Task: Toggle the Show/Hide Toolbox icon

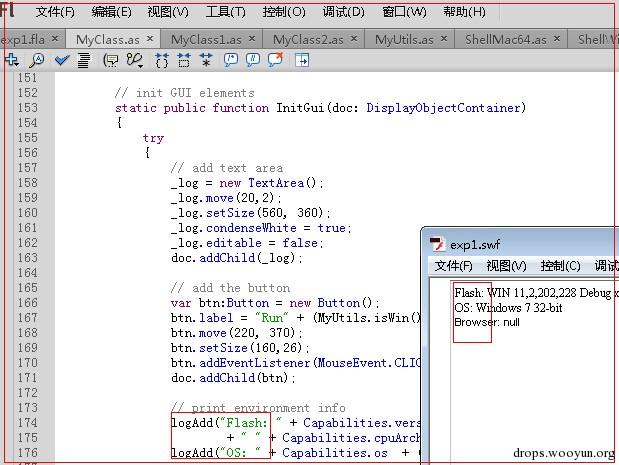Action: (x=302, y=60)
